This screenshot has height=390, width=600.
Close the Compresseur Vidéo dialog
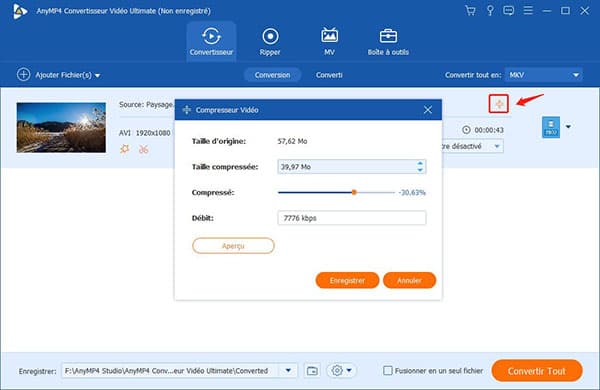(428, 110)
